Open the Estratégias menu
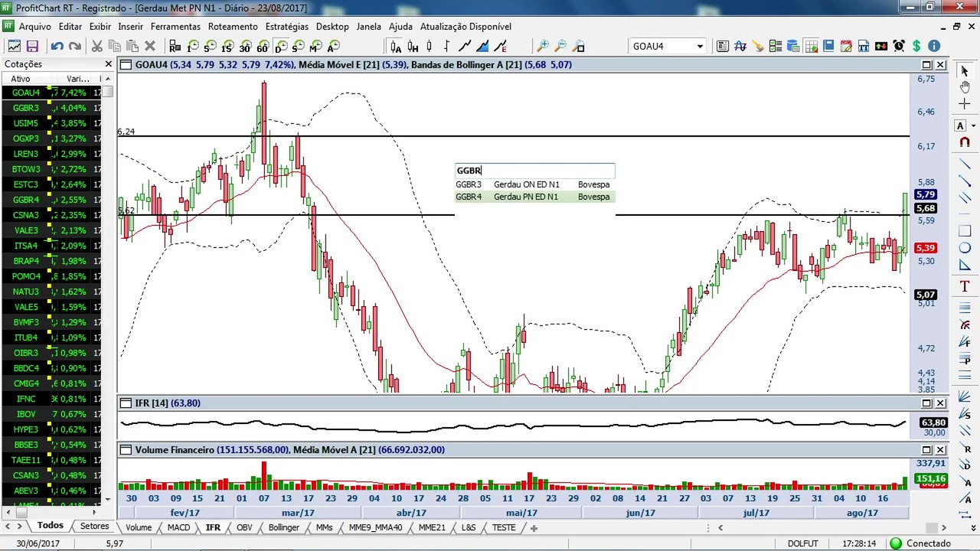This screenshot has height=551, width=980. 287,26
